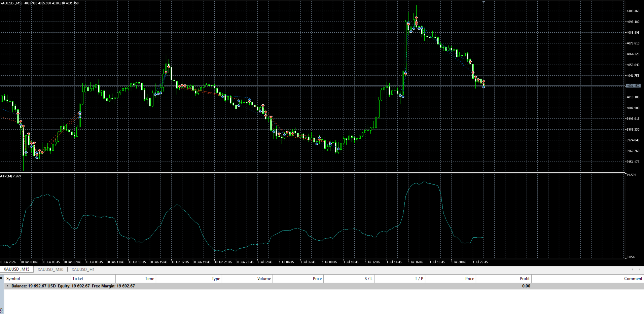
Task: Click the 19.569 ATR scale label
Action: coord(631,175)
